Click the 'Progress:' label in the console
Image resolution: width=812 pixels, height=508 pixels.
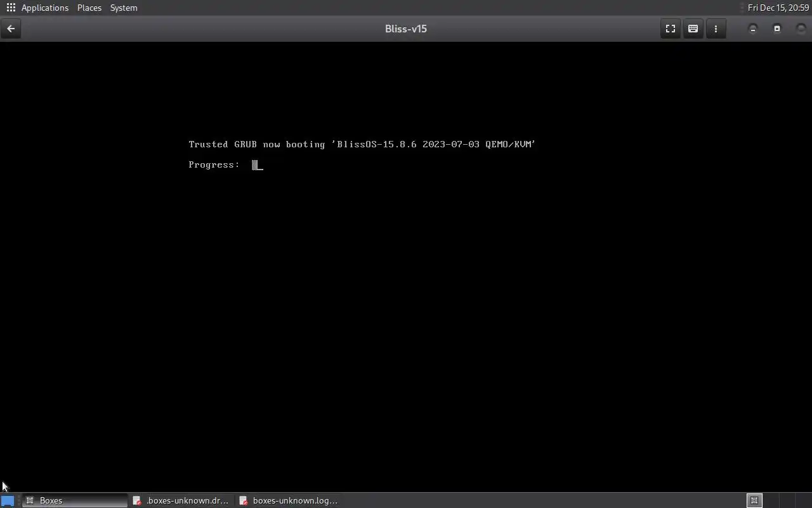(x=214, y=165)
